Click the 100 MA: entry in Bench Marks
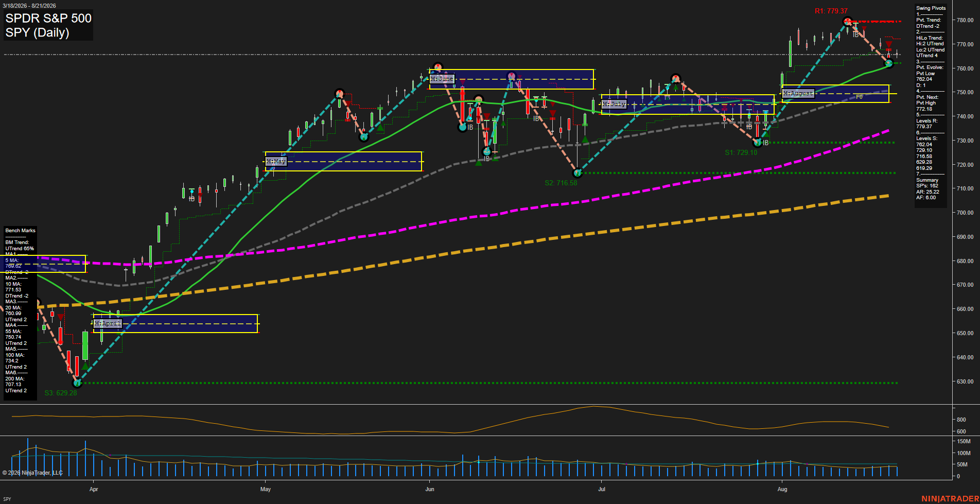Image resolution: width=980 pixels, height=504 pixels. click(14, 355)
